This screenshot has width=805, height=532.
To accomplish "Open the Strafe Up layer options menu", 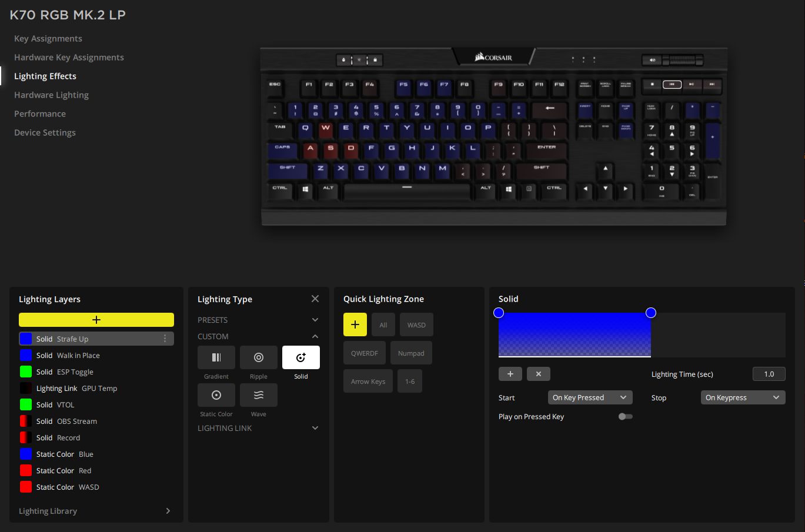I will pos(165,339).
